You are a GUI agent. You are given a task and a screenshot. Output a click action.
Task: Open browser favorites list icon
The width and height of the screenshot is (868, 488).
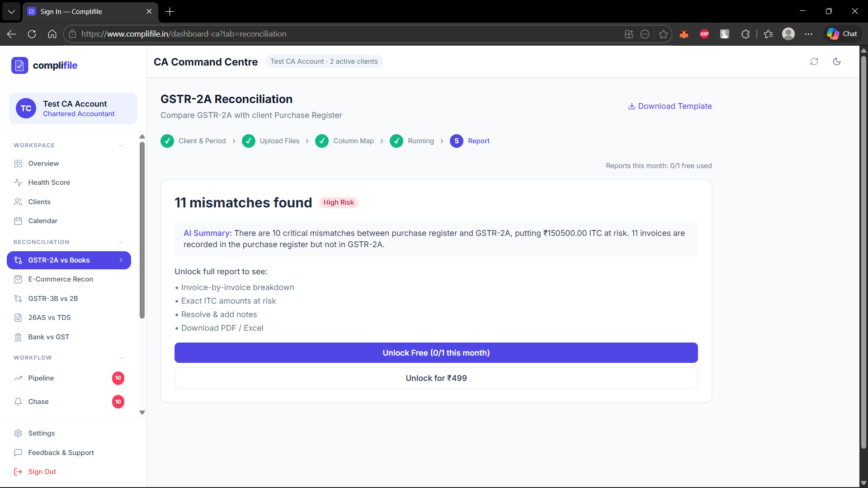(768, 34)
